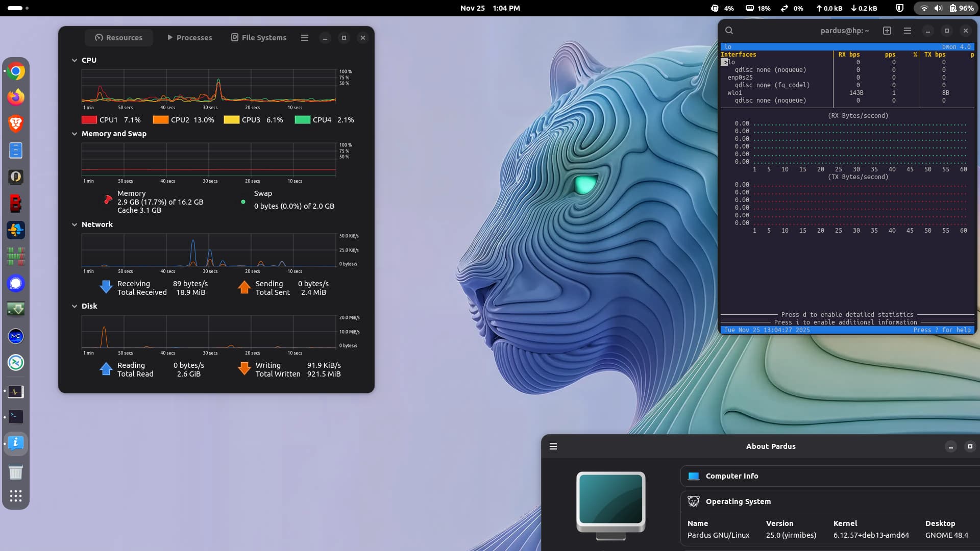Screen dimensions: 980x551
Task: Open the terminal hamburger menu
Action: coord(908,31)
